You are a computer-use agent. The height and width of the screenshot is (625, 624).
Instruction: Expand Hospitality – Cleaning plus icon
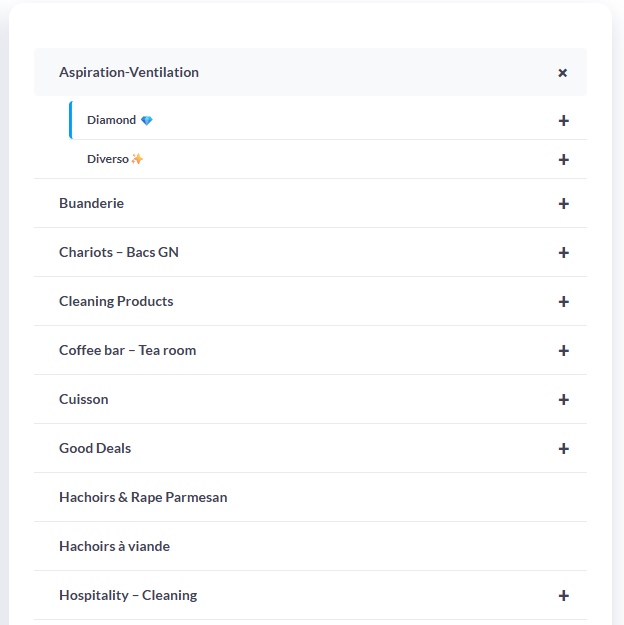pyautogui.click(x=564, y=596)
